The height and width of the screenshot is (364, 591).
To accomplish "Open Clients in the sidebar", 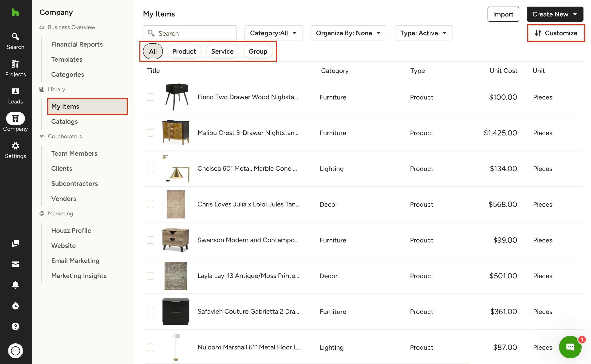I will (62, 169).
